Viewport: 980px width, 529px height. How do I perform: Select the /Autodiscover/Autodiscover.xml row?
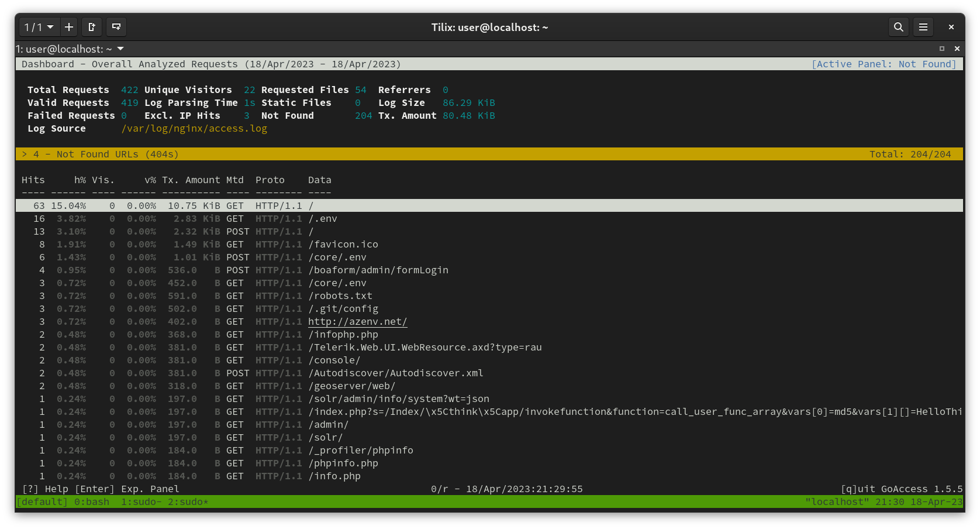(489, 373)
